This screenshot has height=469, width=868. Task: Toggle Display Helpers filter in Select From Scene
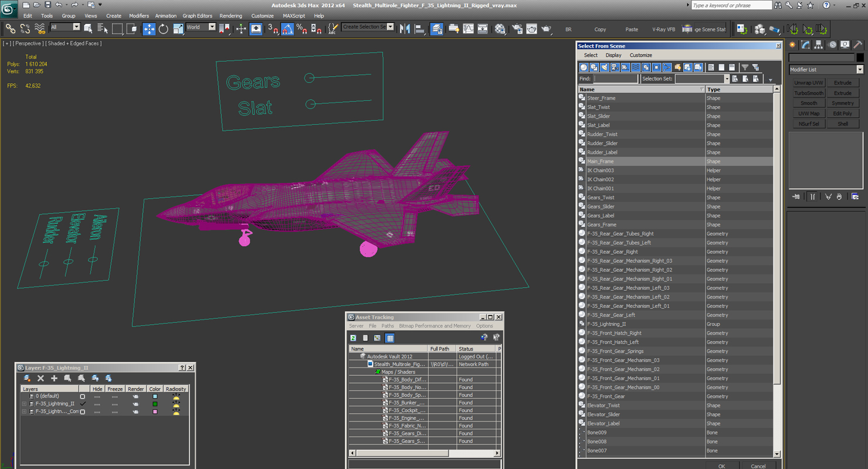(625, 67)
